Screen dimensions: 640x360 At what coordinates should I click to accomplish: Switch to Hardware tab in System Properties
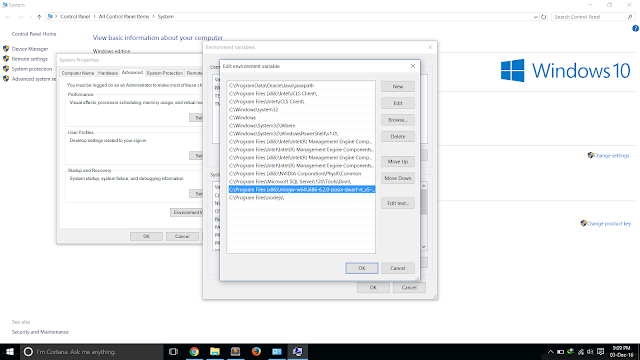click(108, 73)
